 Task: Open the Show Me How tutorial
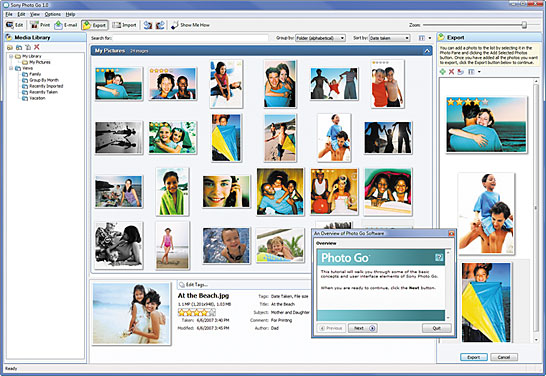tap(190, 25)
